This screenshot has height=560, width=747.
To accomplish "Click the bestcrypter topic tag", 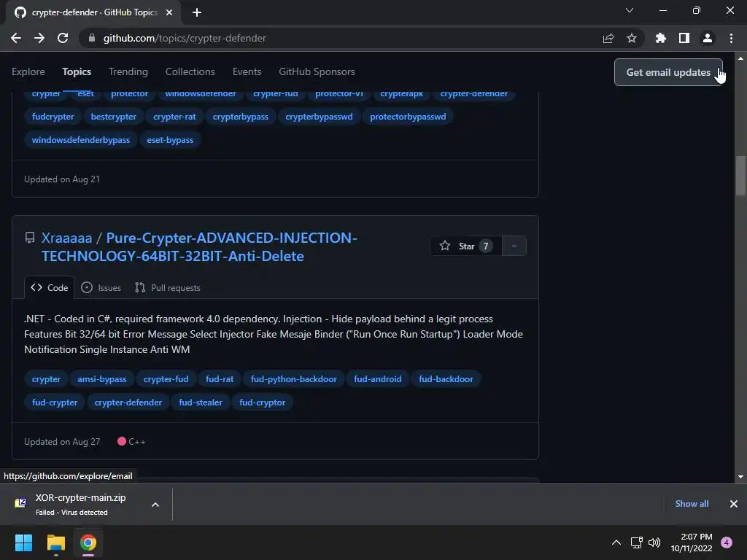I will [x=113, y=117].
